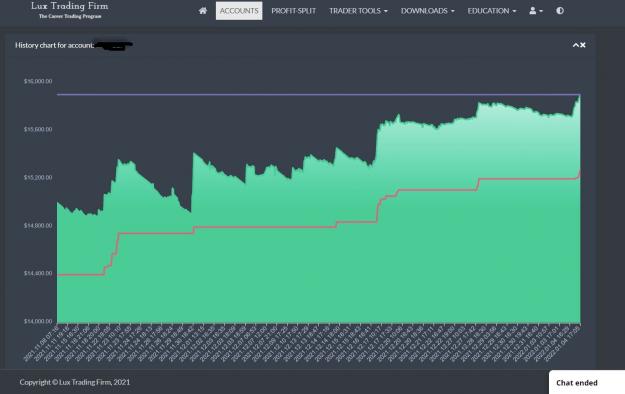
Task: Open the PROFIT-SPLIT page
Action: 293,11
